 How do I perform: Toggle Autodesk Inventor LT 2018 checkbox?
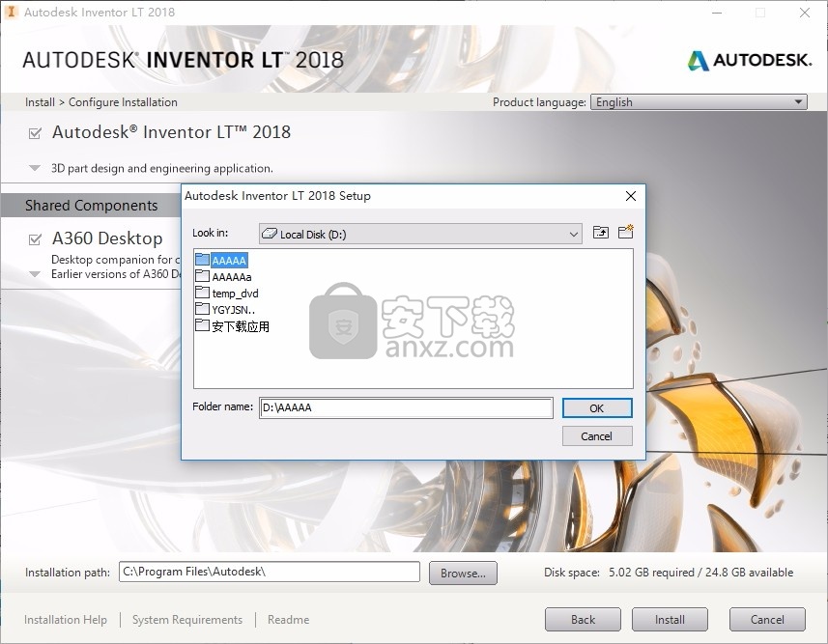click(x=35, y=133)
